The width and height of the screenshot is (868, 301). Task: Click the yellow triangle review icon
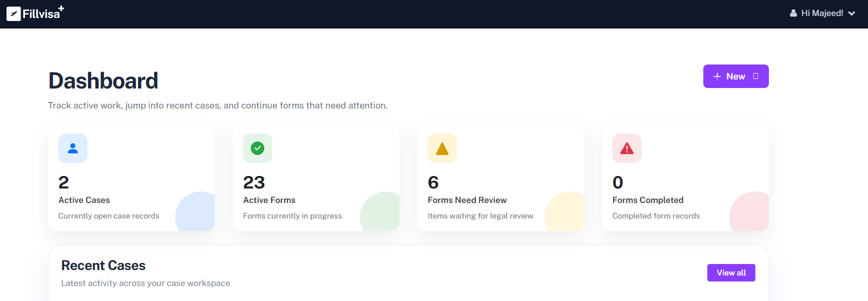442,148
